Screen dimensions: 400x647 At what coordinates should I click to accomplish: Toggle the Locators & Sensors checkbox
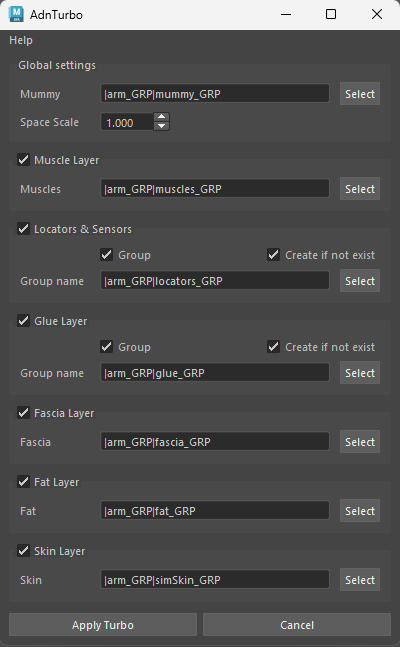24,229
